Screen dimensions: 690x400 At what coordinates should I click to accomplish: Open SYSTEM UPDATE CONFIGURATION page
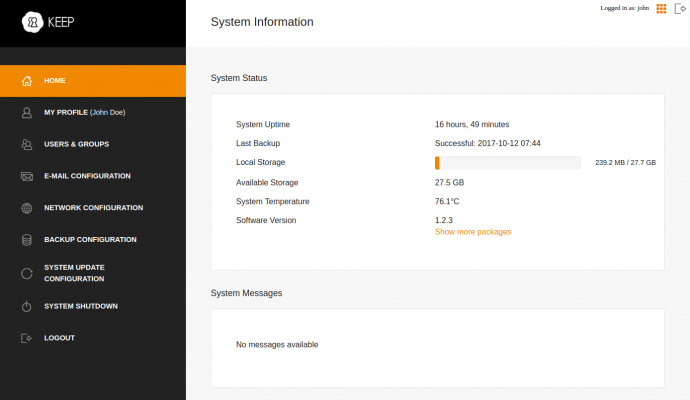click(93, 273)
